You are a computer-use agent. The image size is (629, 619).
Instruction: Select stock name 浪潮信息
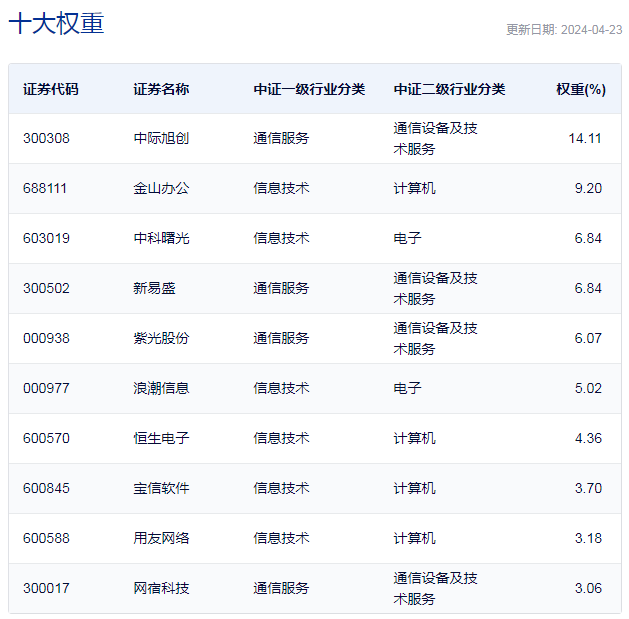(161, 388)
